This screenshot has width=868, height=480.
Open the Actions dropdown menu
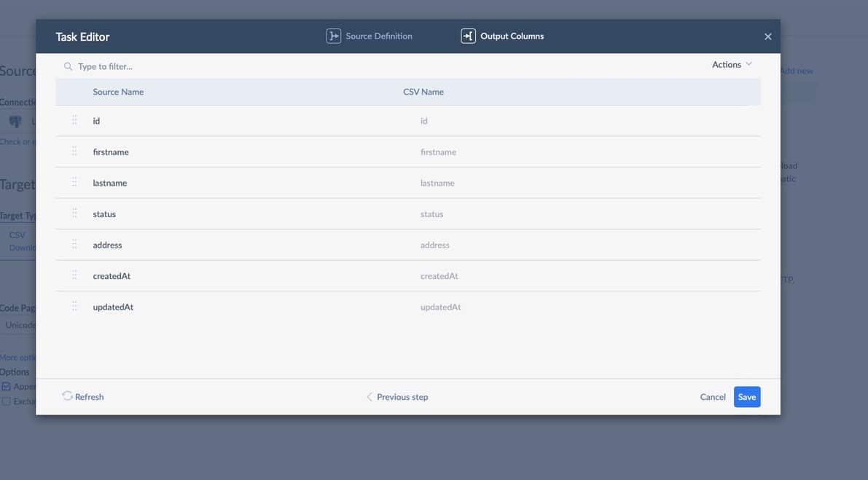point(732,65)
